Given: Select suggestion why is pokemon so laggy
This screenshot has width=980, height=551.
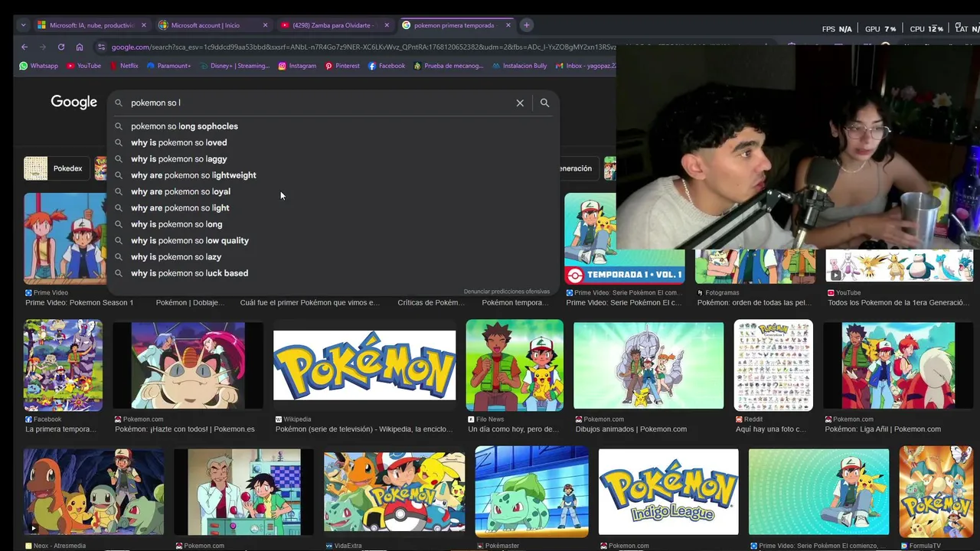Looking at the screenshot, I should point(333,159).
